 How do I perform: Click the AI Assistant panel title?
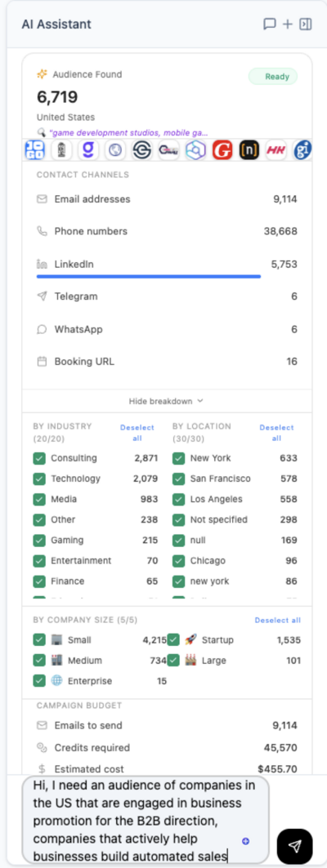pyautogui.click(x=56, y=24)
